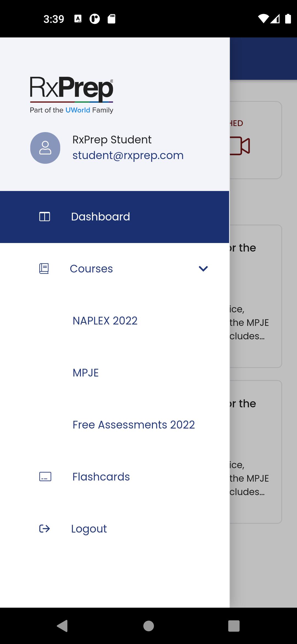Tap the student@rxprep.com email
The width and height of the screenshot is (297, 644).
tap(128, 155)
